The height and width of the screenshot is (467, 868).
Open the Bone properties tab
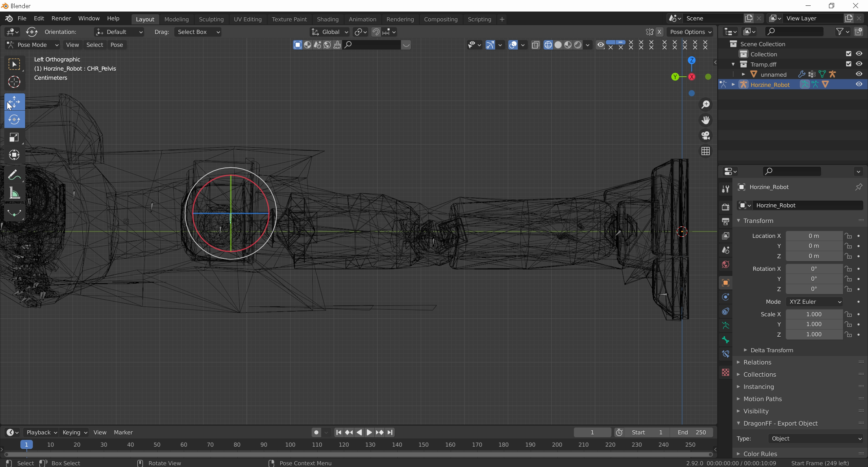click(726, 340)
